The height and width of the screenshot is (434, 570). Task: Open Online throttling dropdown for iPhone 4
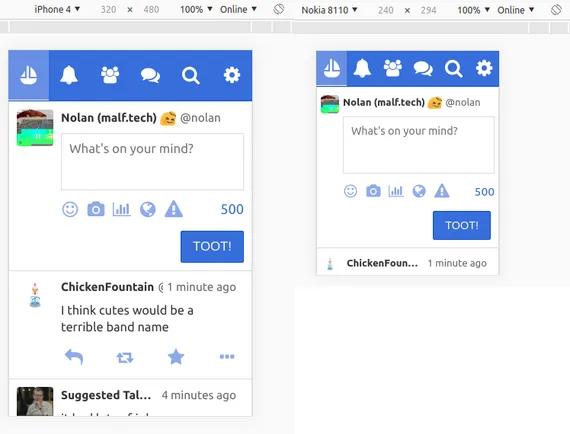[238, 9]
